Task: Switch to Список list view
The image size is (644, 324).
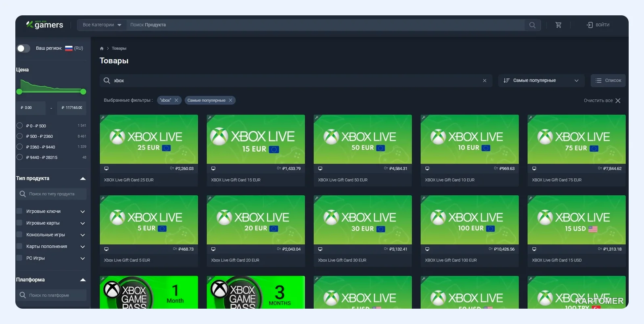Action: [608, 81]
